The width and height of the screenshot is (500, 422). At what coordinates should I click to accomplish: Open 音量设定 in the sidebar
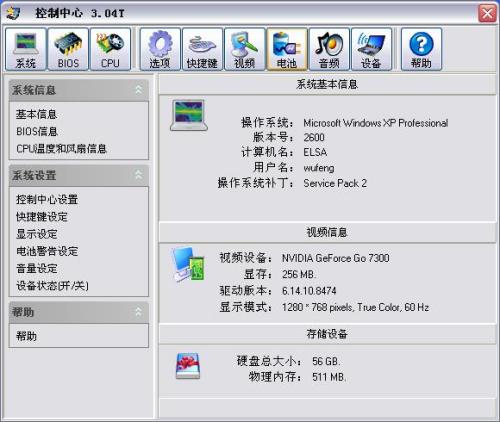click(x=36, y=268)
